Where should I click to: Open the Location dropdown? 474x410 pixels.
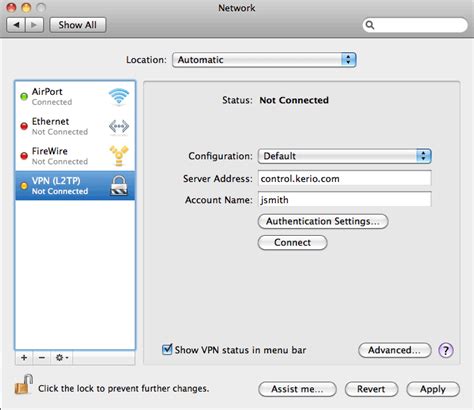[x=264, y=60]
